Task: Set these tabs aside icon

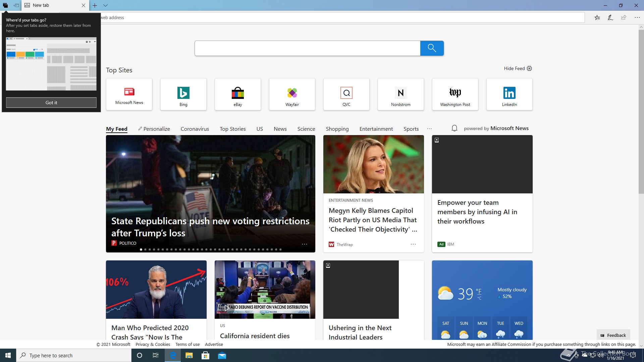Action: [x=16, y=5]
